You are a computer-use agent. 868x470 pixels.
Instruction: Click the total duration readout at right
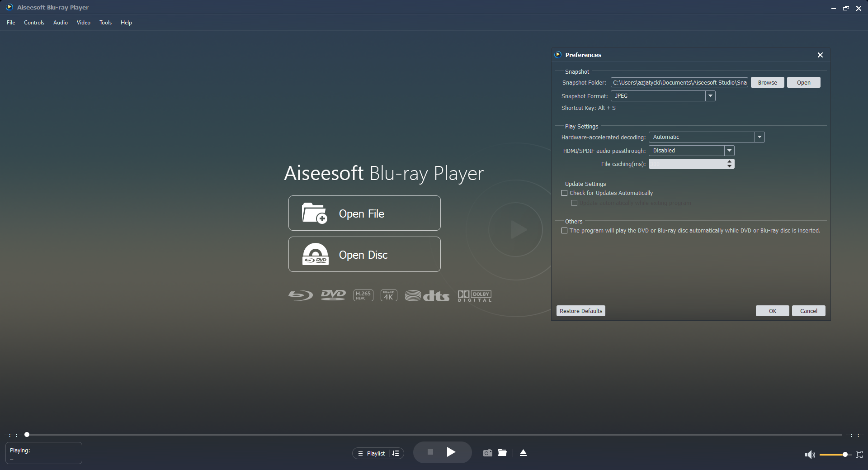(x=854, y=435)
